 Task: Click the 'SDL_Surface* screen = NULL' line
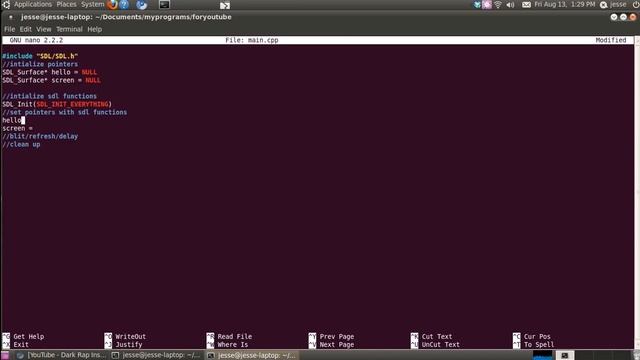click(51, 80)
